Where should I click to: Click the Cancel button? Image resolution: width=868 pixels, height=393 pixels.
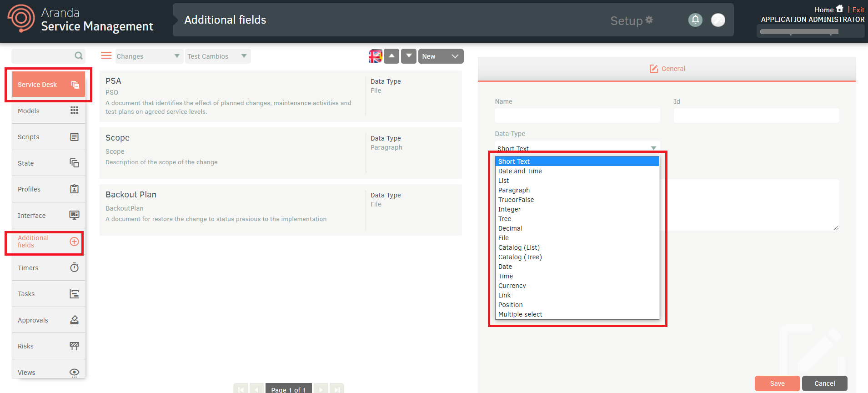824,383
